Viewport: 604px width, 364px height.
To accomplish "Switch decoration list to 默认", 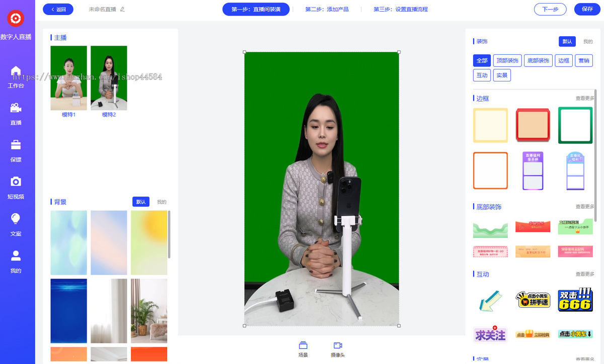I will (x=567, y=41).
